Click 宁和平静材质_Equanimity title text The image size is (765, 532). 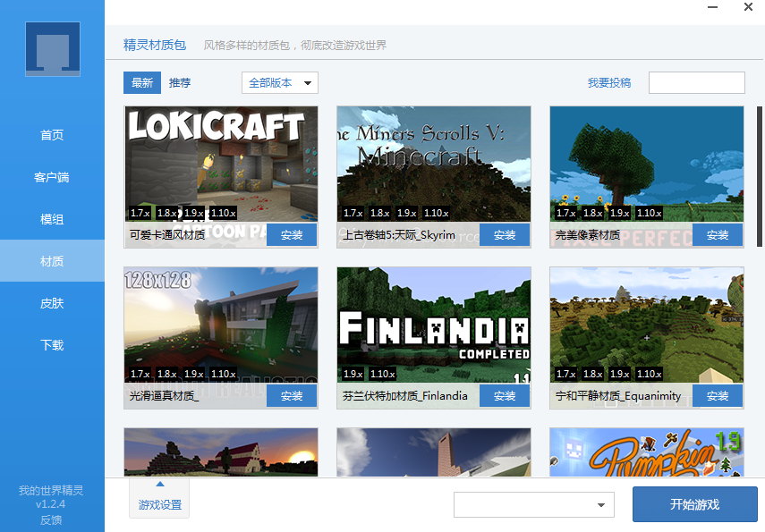618,396
